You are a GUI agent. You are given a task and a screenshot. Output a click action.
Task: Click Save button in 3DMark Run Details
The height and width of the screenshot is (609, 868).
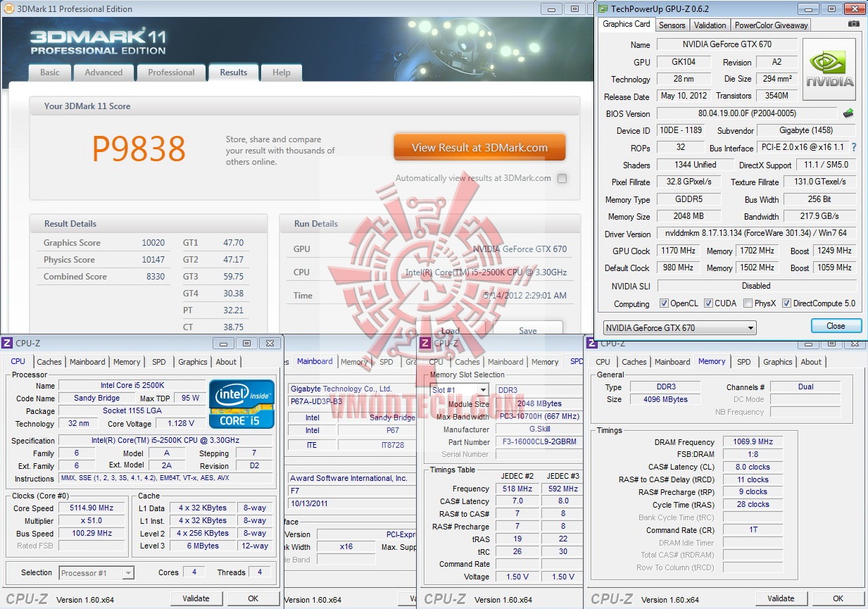tap(527, 329)
